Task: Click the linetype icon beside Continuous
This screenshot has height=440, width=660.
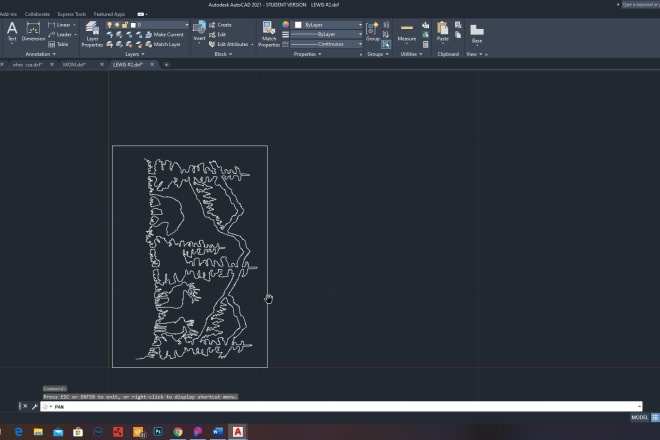Action: 285,44
